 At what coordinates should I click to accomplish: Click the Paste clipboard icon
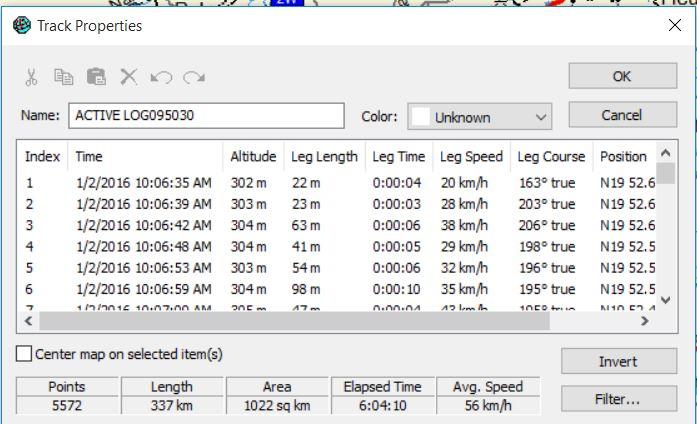tap(95, 77)
